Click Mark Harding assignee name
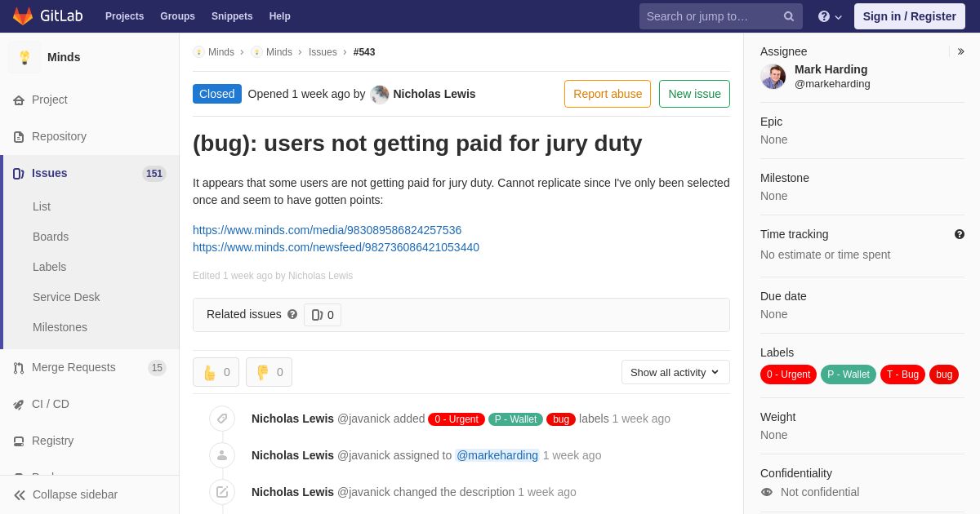This screenshot has width=980, height=514. tap(831, 69)
